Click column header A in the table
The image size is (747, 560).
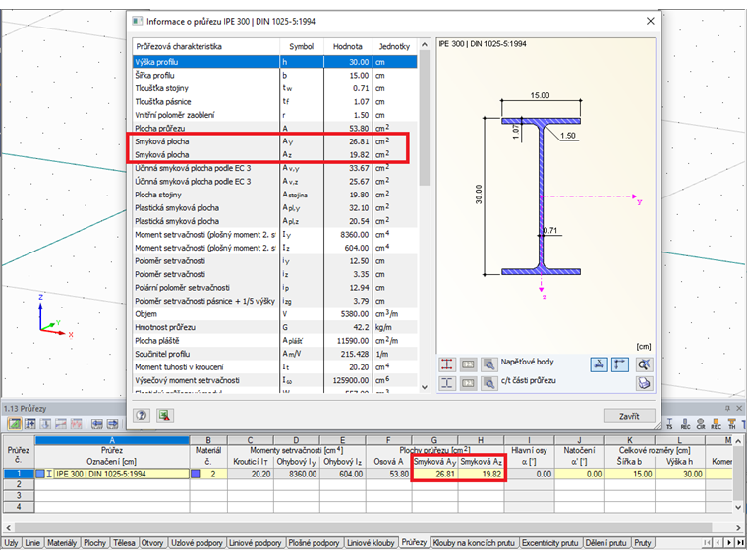pos(112,440)
